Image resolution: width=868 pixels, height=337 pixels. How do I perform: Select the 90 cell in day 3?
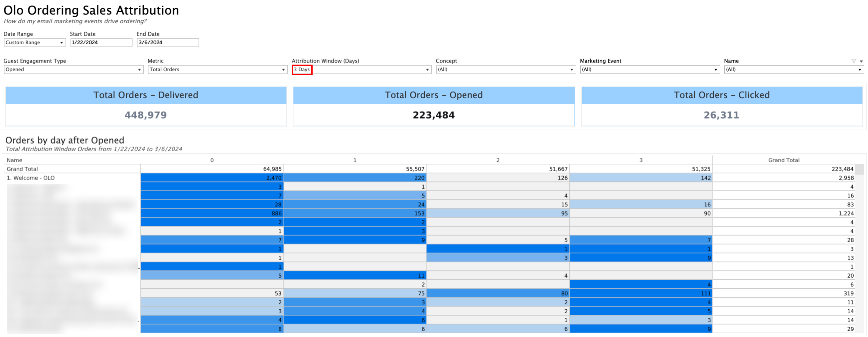[641, 213]
